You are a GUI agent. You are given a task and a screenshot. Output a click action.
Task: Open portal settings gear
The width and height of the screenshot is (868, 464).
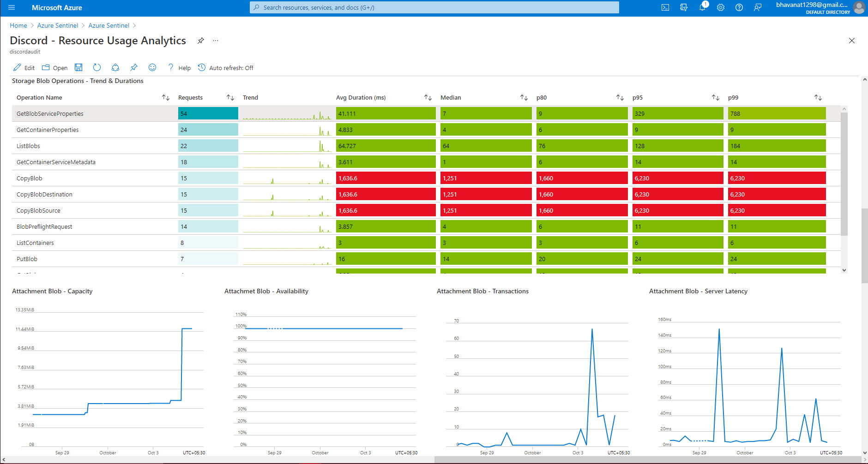point(721,8)
